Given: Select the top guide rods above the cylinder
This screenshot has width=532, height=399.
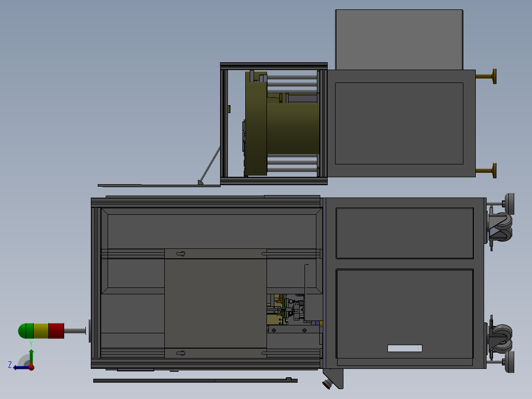Looking at the screenshot, I should 292,84.
